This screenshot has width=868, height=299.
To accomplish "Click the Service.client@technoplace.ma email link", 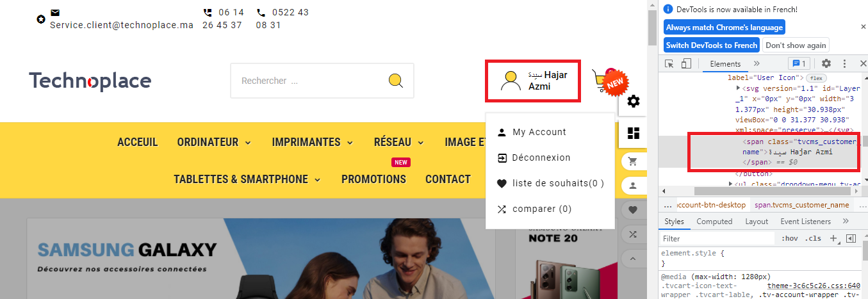I will (x=122, y=25).
